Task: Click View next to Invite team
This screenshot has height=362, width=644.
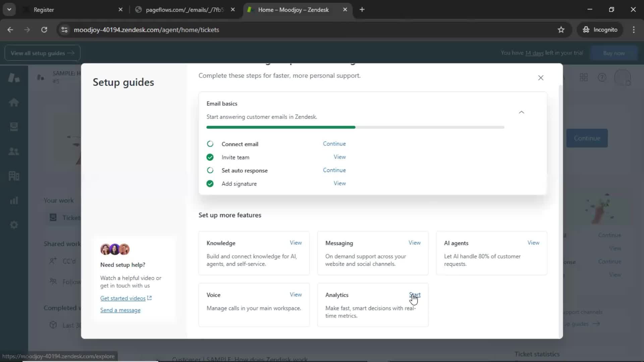Action: point(339,157)
